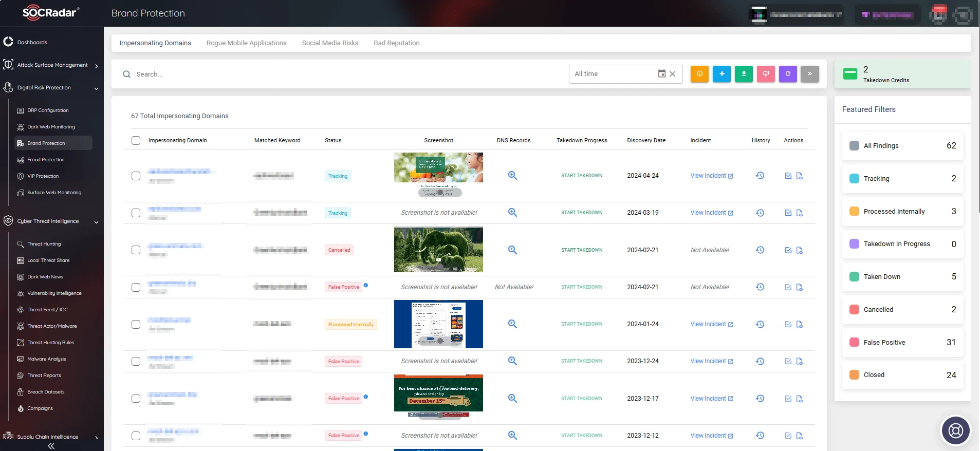Click the purple refresh button
Viewport: 980px width, 451px height.
click(x=788, y=74)
